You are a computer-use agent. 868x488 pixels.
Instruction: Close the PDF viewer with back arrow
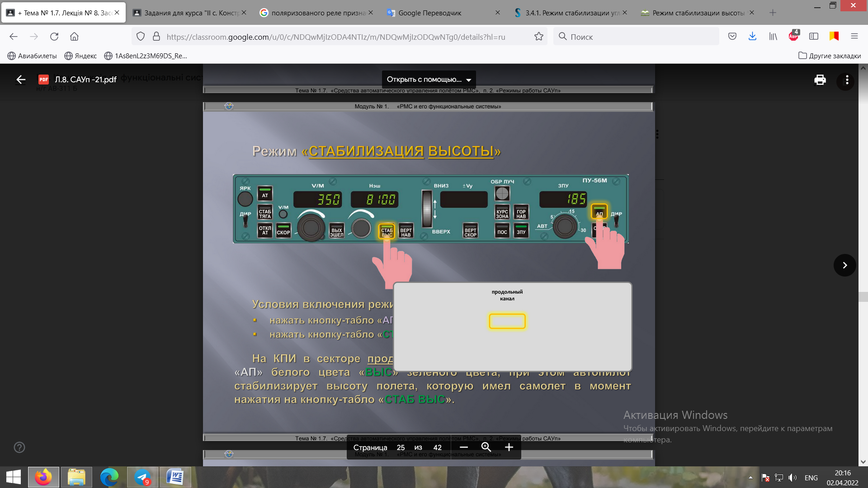point(21,80)
